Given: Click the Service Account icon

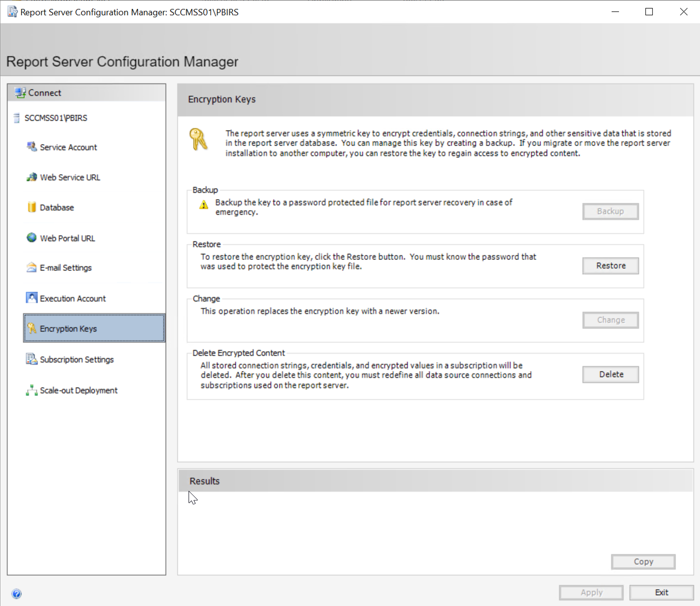Looking at the screenshot, I should coord(31,147).
